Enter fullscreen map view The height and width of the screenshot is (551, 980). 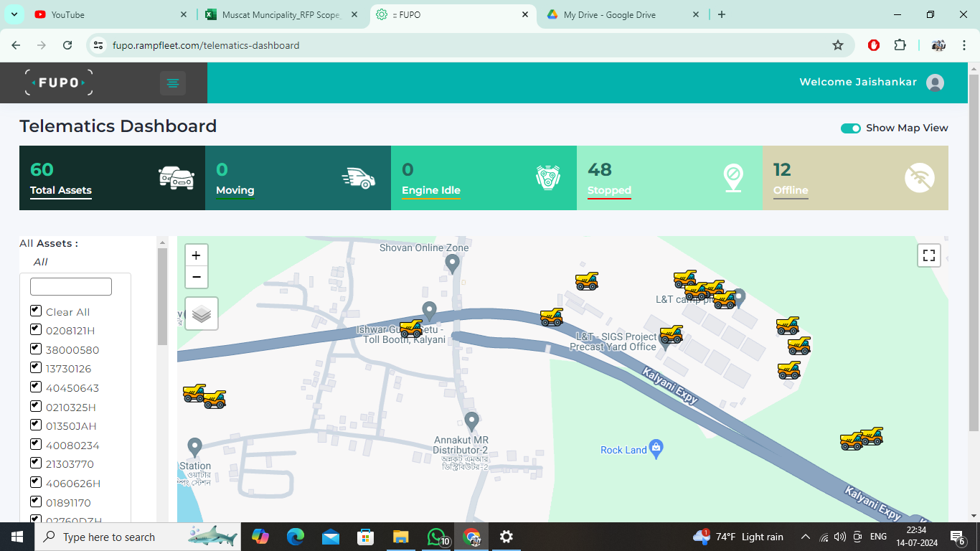(x=929, y=255)
